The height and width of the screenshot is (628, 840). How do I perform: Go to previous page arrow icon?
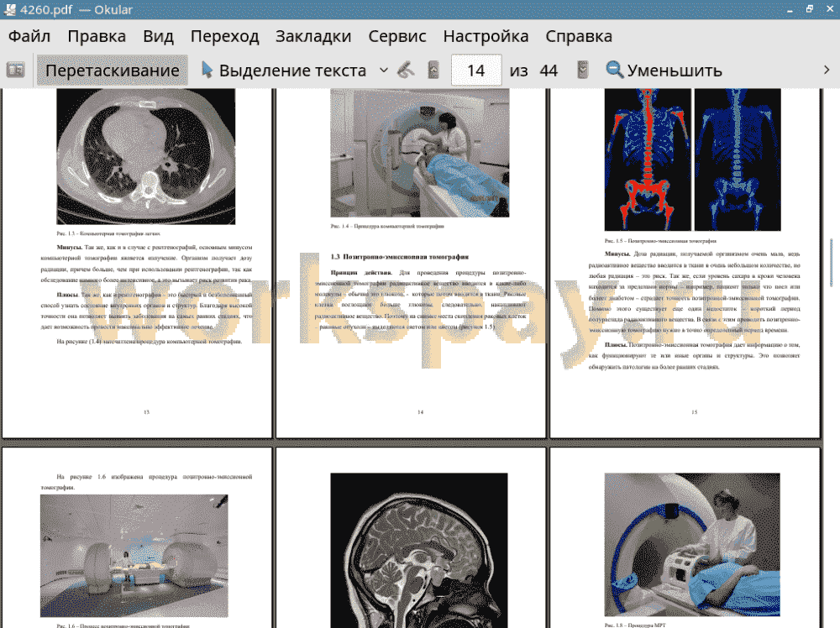[433, 71]
